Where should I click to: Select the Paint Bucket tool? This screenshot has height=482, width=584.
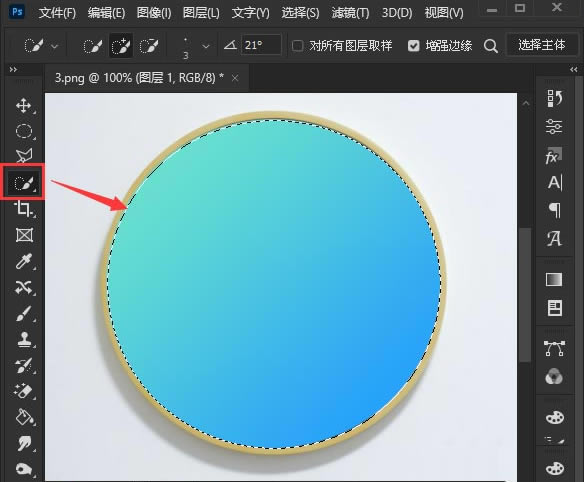coord(24,417)
